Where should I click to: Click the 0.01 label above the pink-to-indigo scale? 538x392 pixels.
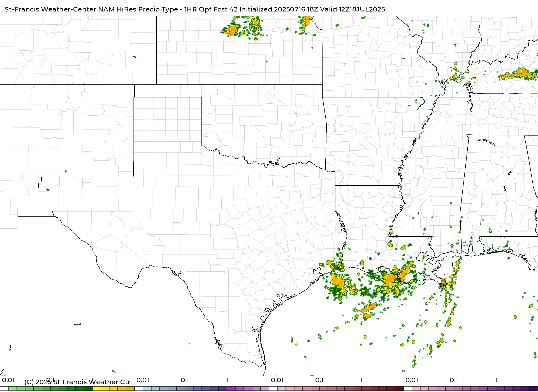click(412, 380)
